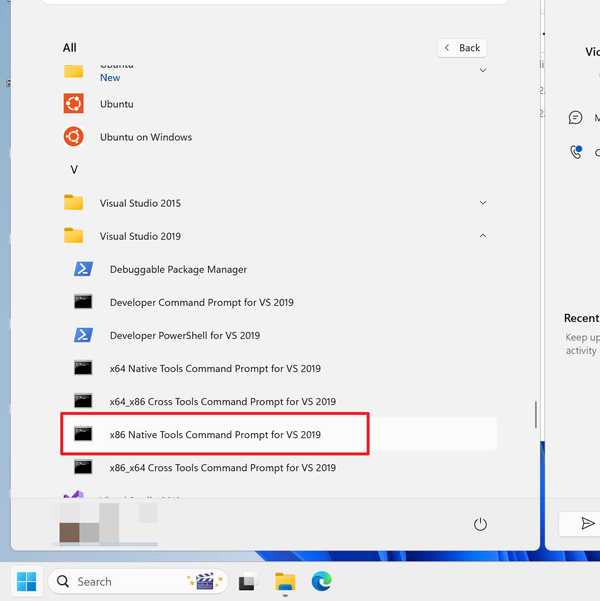This screenshot has height=601, width=600.
Task: Select "x86_x64 Cross Tools Command Prompt for VS 2019"
Action: [223, 468]
